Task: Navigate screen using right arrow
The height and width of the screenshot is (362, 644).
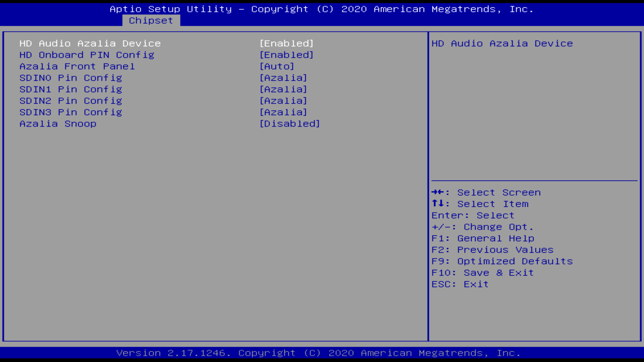Action: (434, 192)
